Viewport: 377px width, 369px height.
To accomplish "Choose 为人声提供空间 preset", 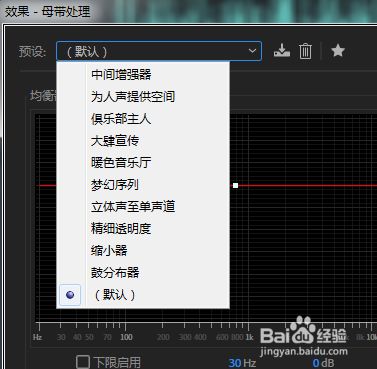I will (x=143, y=96).
